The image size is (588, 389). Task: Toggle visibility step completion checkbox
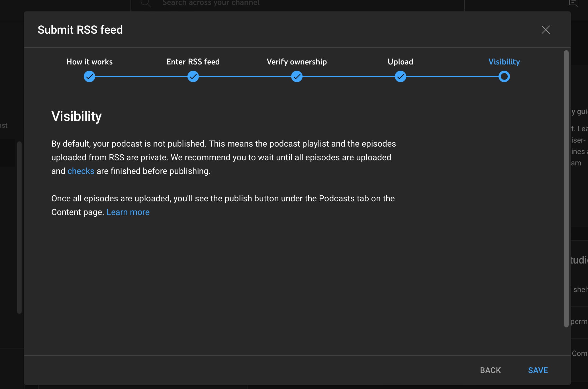[x=504, y=76]
